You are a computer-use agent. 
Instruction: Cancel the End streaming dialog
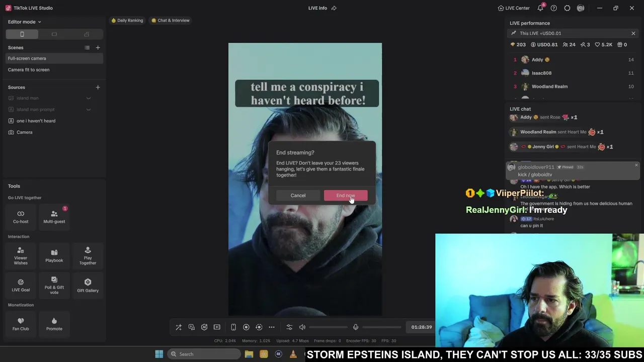[298, 196]
